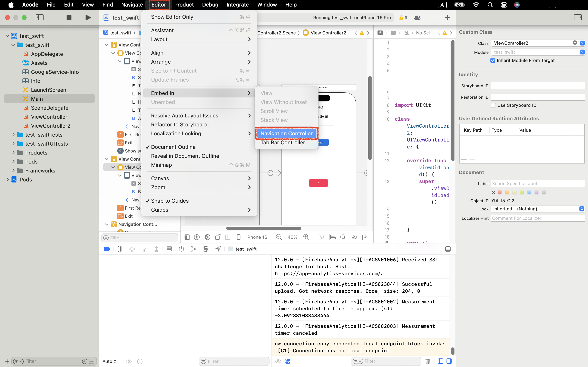Choose Tab Bar Controller menu entry
Screen dimensions: 588x367
point(283,143)
